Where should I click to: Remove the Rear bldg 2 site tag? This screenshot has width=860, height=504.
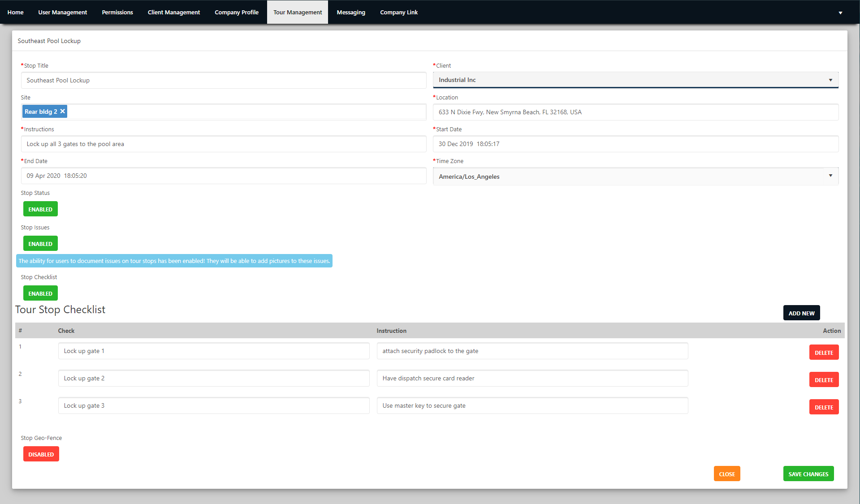(x=63, y=112)
